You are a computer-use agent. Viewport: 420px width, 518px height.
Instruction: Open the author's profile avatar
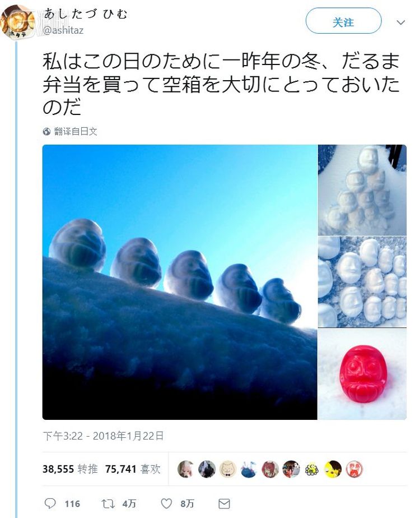17,22
